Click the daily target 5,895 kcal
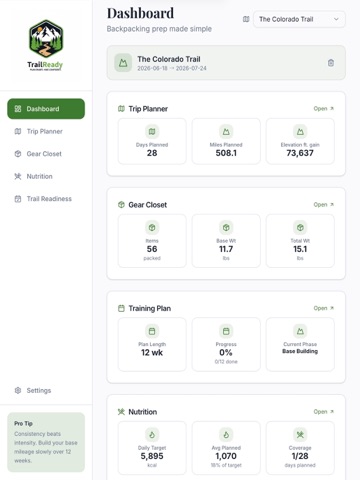This screenshot has height=480, width=360. pyautogui.click(x=152, y=456)
